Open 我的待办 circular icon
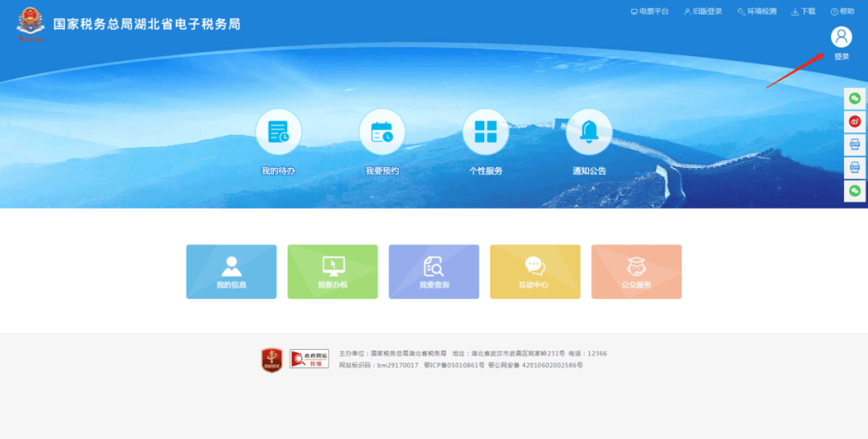This screenshot has width=868, height=439. pyautogui.click(x=278, y=132)
